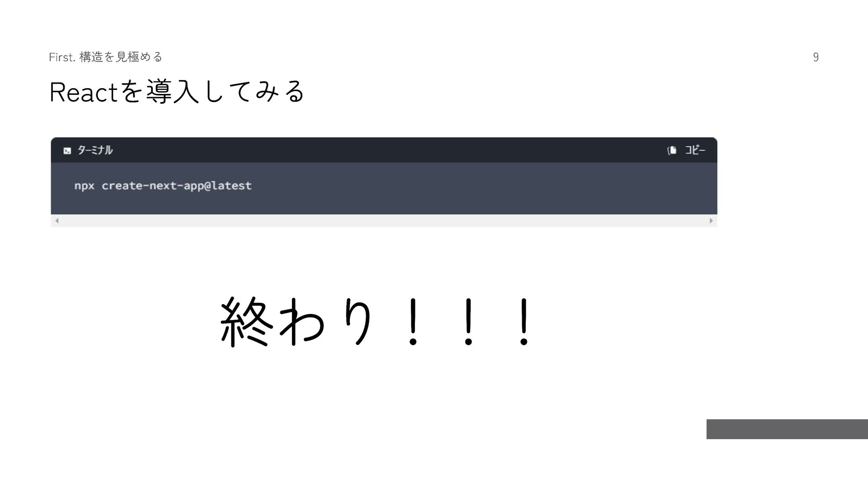Click the right scroll arrow under the code block
The image size is (868, 488).
tap(711, 221)
